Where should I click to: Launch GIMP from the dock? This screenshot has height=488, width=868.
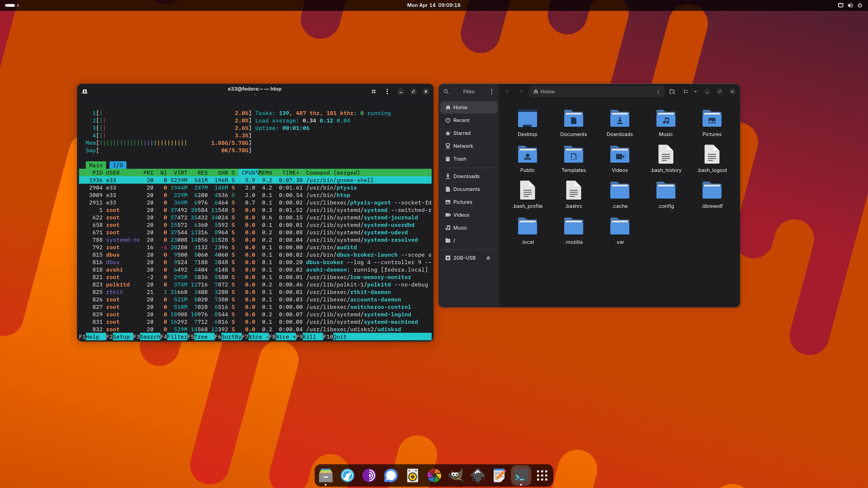tap(455, 476)
